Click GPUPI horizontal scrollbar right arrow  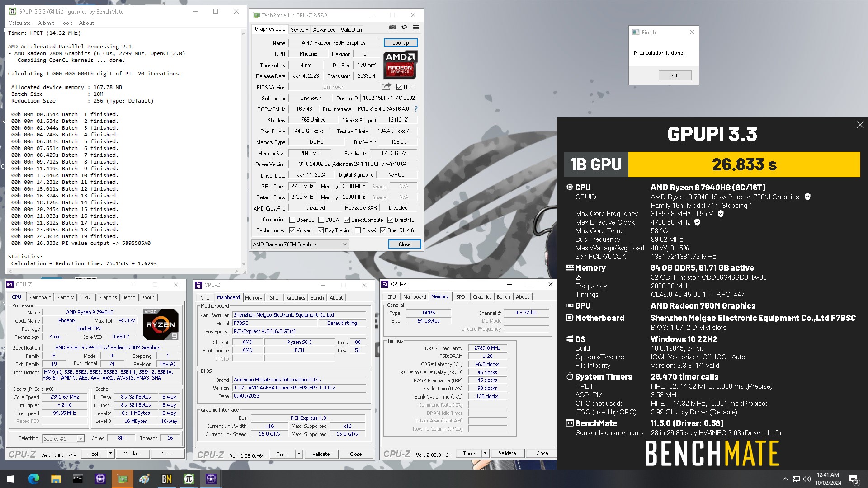[x=236, y=271]
